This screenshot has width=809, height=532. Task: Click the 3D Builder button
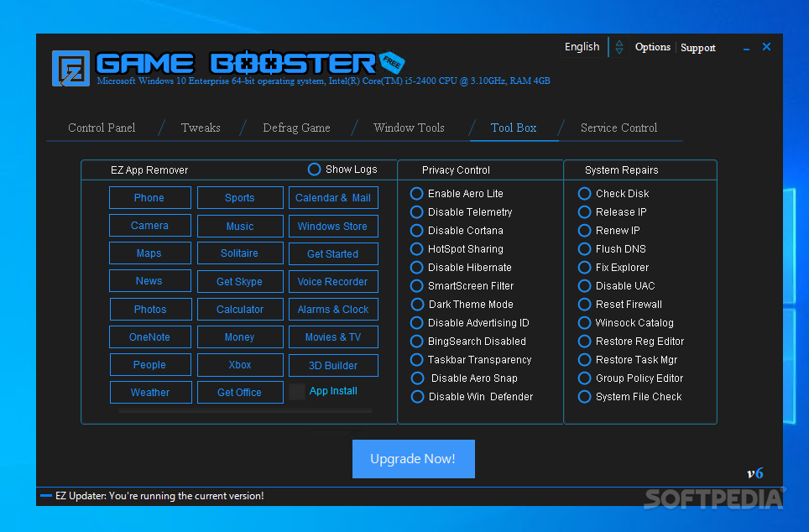coord(333,365)
